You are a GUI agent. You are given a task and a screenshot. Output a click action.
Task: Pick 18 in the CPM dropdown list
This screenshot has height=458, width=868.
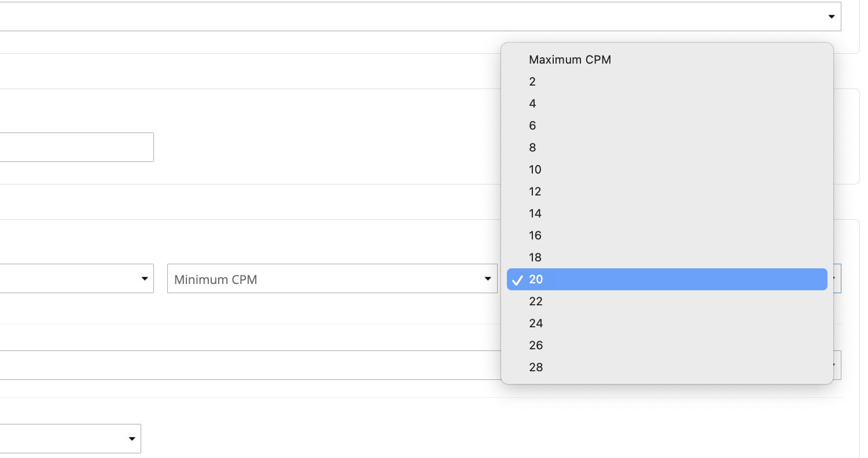click(x=535, y=257)
